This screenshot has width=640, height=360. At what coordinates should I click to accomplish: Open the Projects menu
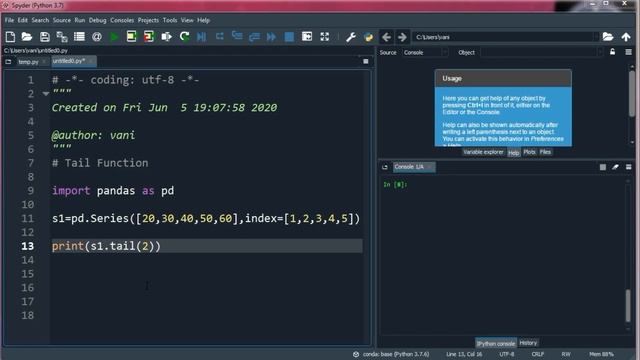pos(148,20)
